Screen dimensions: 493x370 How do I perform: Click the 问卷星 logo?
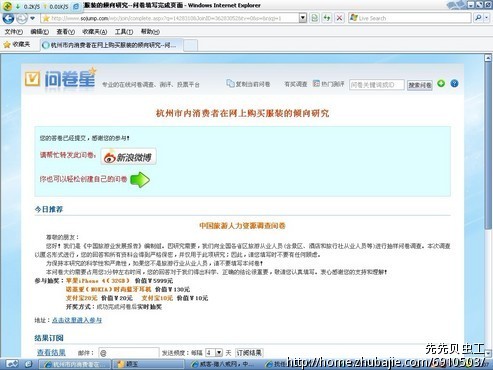click(x=60, y=78)
